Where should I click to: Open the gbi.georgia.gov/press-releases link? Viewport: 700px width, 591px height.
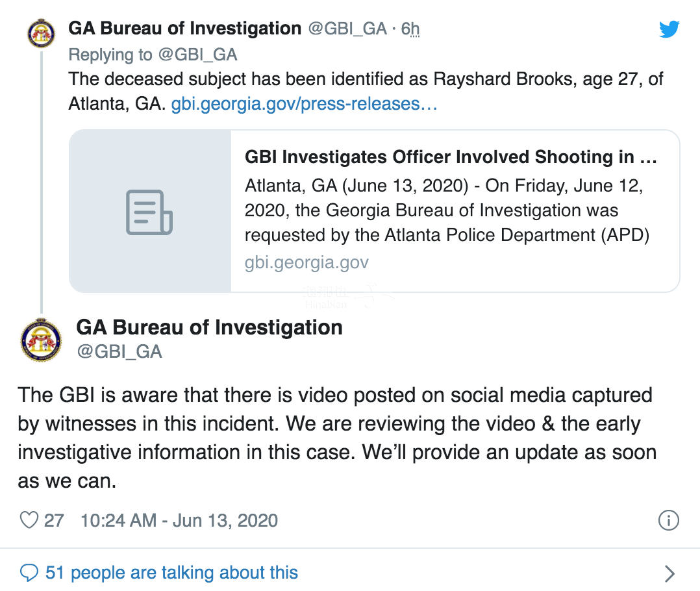tap(304, 103)
